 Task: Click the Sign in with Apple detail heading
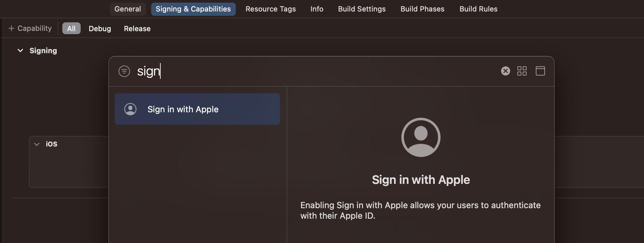pos(421,180)
